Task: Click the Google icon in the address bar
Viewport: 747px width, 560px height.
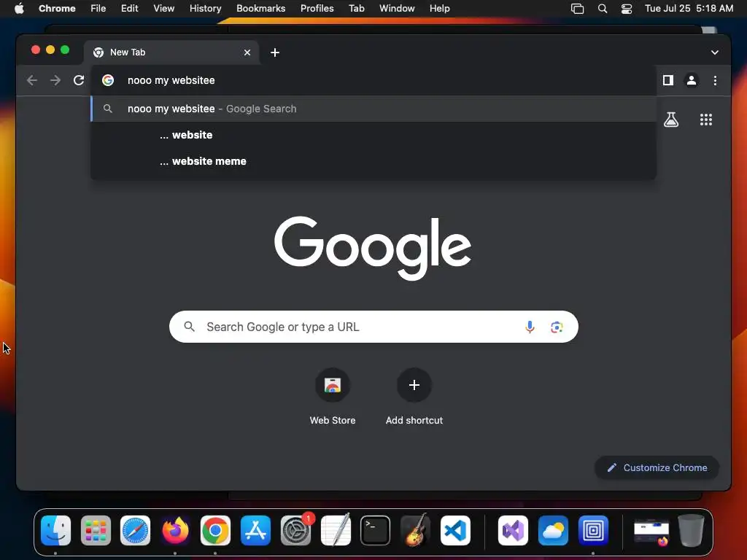Action: (x=108, y=80)
